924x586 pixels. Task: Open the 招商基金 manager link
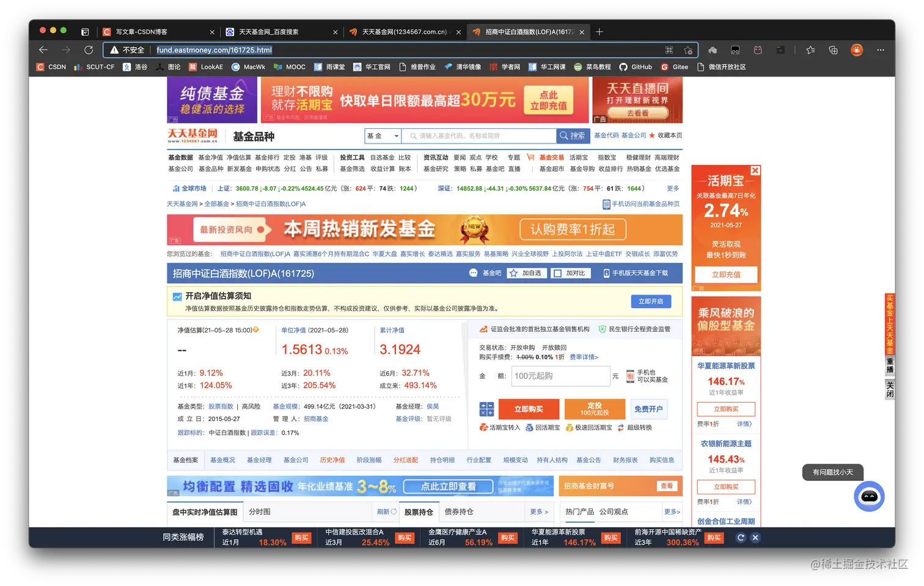[x=316, y=419]
